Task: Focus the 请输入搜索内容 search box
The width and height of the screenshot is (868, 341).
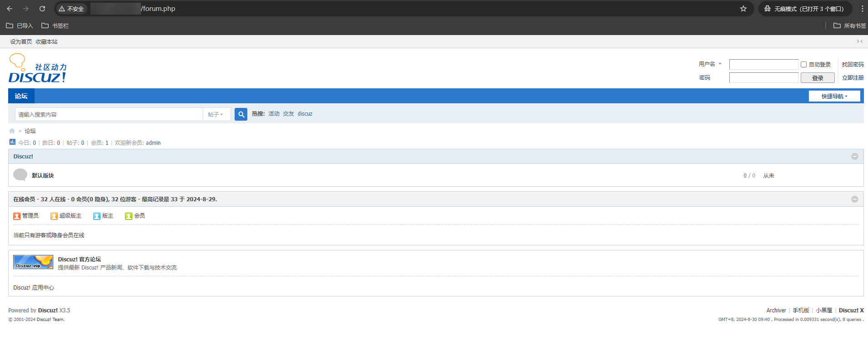Action: [109, 114]
